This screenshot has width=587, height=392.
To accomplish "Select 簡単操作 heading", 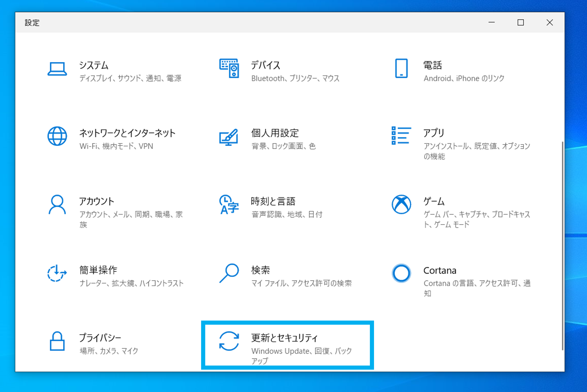I will coord(98,270).
